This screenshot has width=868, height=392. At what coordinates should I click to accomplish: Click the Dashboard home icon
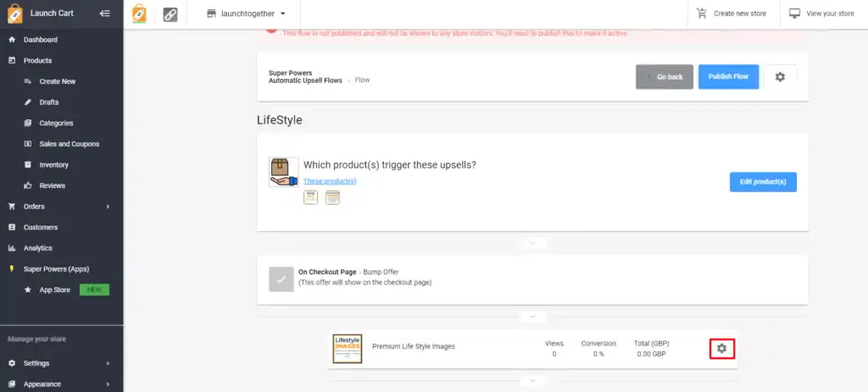point(12,40)
